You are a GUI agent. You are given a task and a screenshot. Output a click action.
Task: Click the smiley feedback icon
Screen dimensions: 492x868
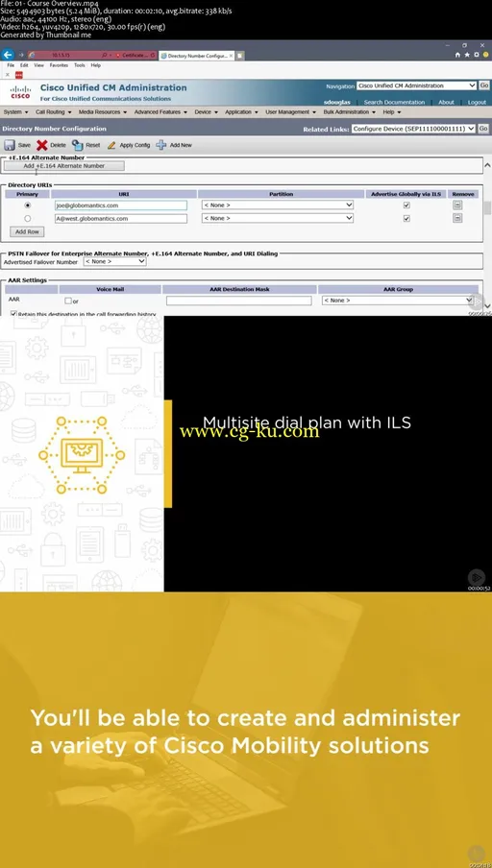[x=485, y=55]
